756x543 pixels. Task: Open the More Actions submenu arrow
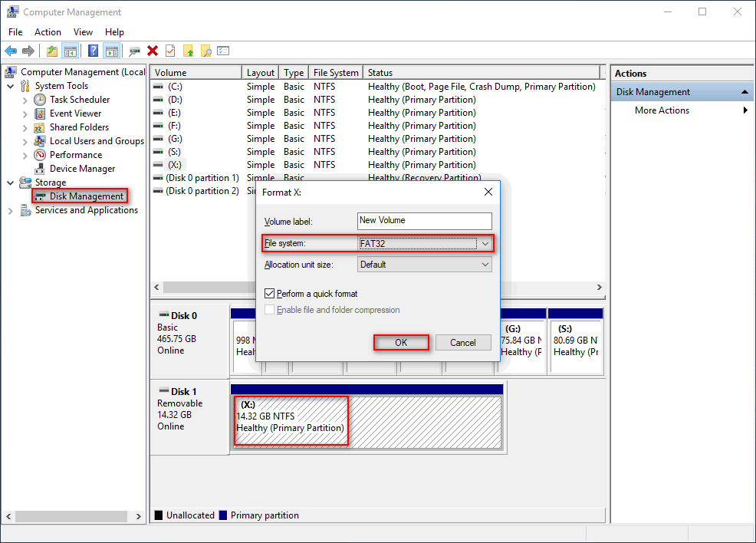click(745, 110)
